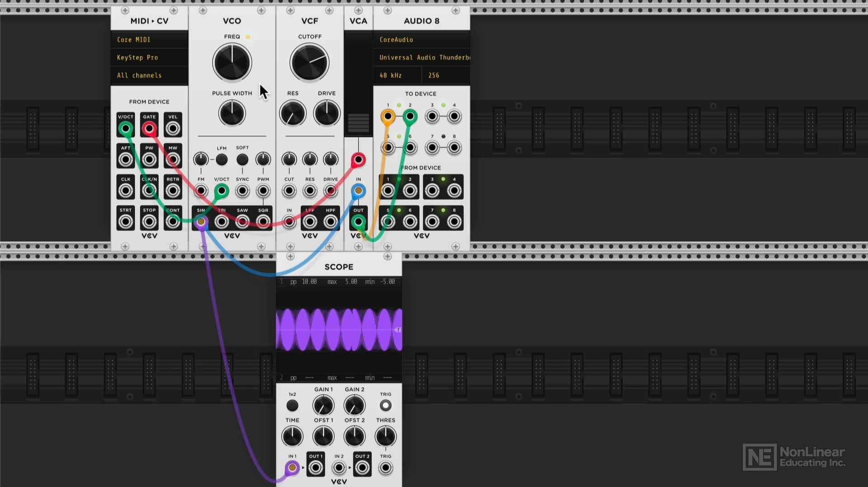
Task: Click the Scope THRES knob
Action: click(386, 437)
